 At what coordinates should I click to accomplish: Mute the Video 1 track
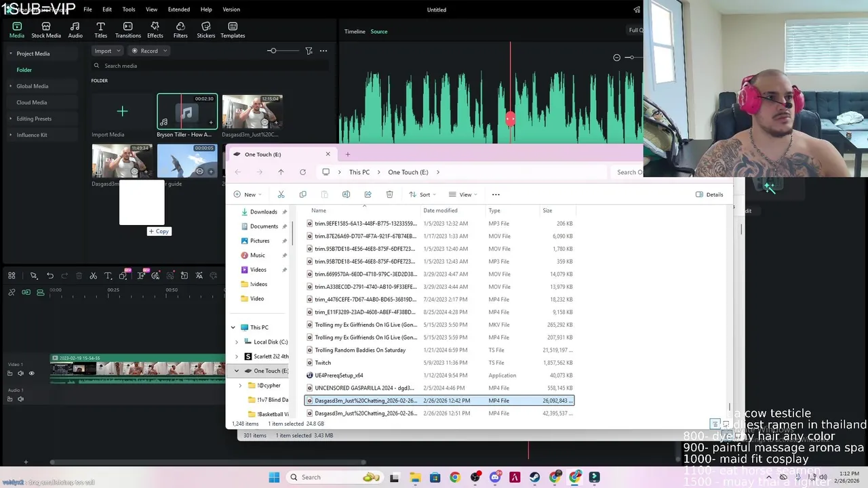point(20,373)
